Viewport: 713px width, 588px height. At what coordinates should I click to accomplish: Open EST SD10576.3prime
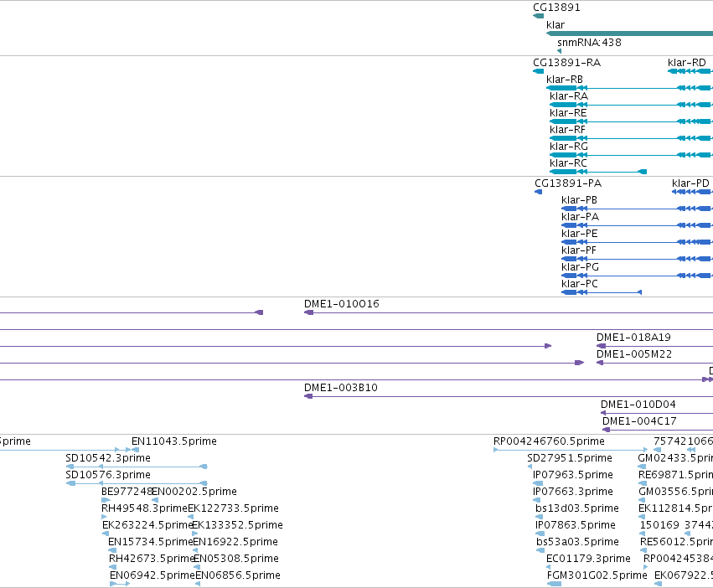point(108,475)
